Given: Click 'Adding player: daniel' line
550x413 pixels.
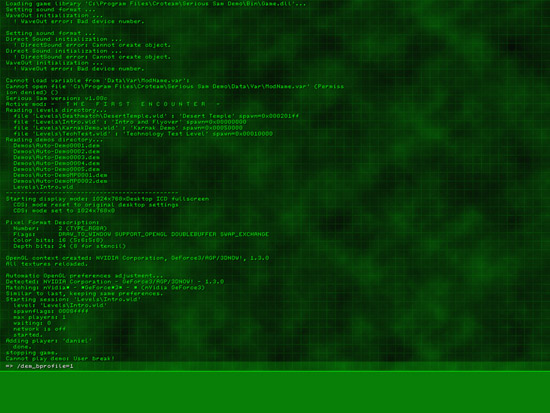Looking at the screenshot, I should pos(49,341).
